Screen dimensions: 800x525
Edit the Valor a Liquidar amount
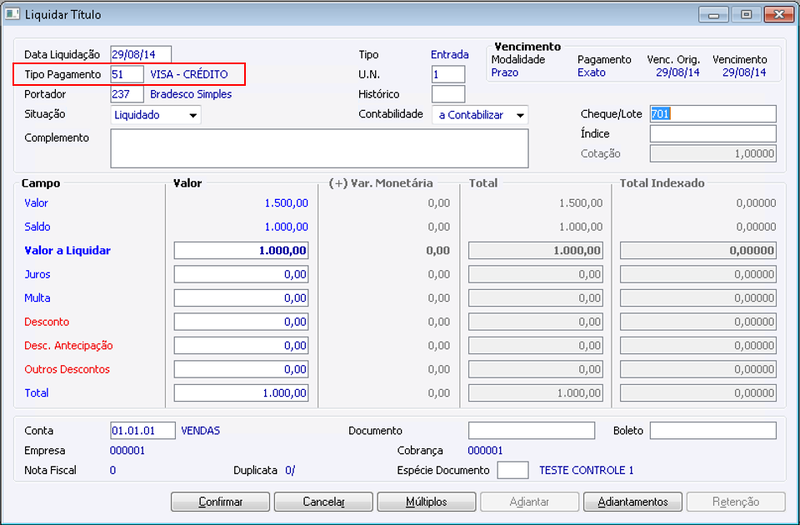pos(241,251)
